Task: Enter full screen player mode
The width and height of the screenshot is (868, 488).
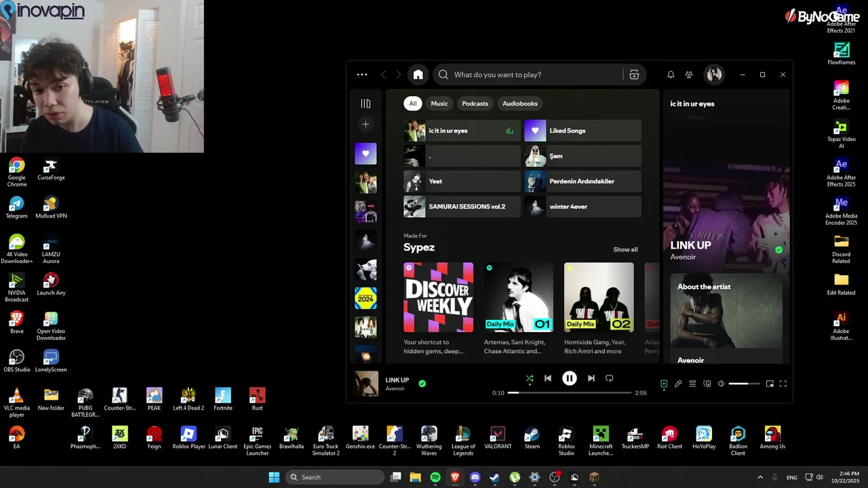Action: pyautogui.click(x=783, y=384)
